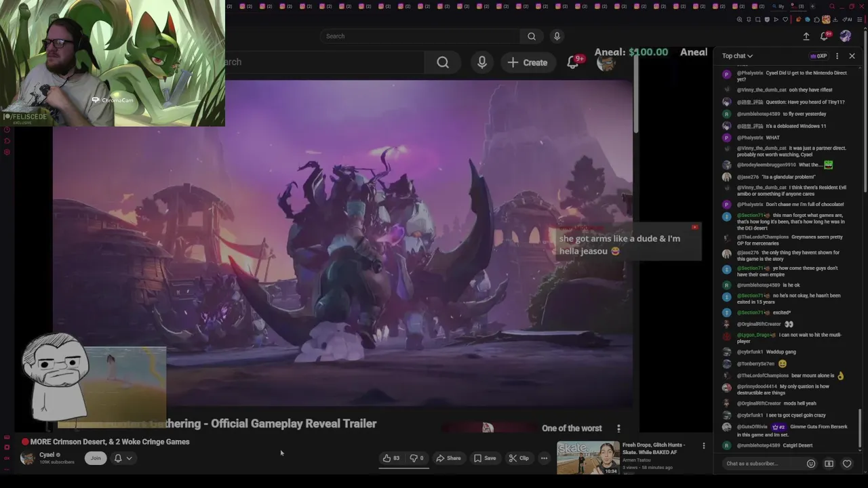Open the outer YouTube upload arrow icon
Screen dimensions: 868x488
coord(806,36)
